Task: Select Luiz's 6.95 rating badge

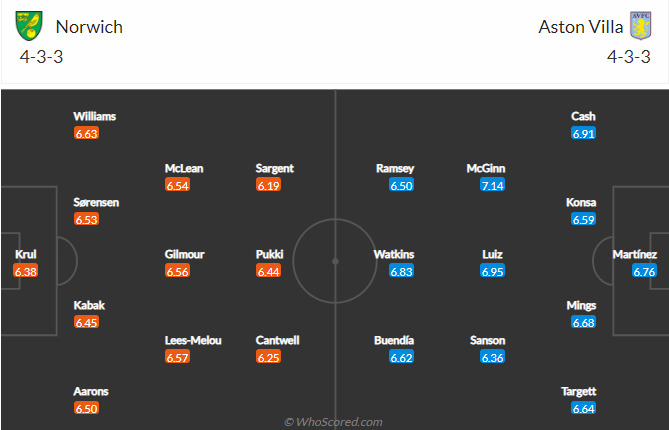Action: (492, 271)
